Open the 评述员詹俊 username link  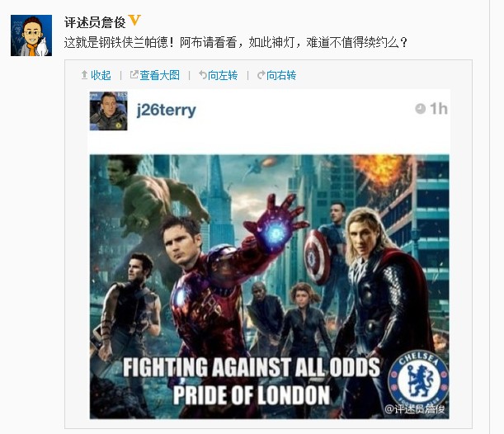click(95, 22)
